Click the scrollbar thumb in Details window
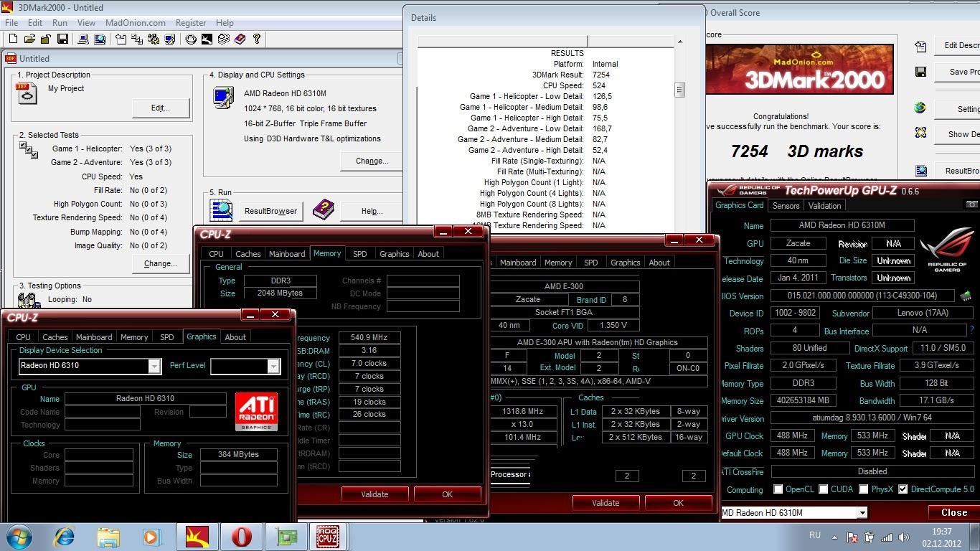Viewport: 980px width, 551px height. coord(679,90)
